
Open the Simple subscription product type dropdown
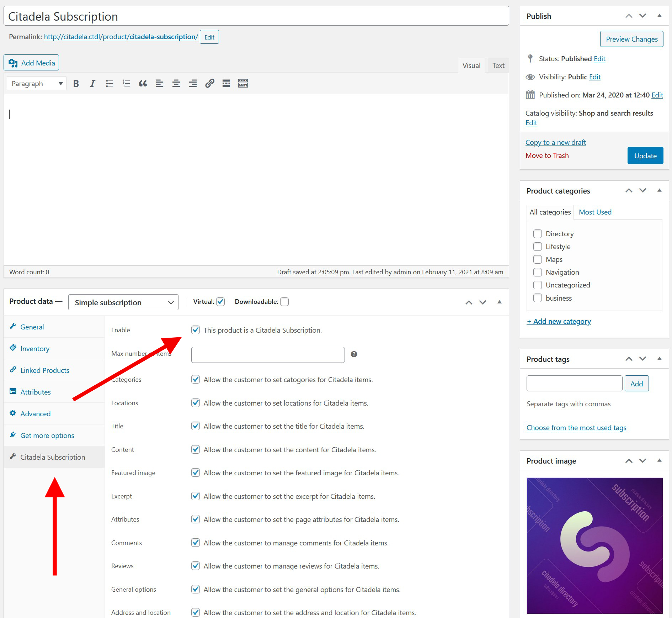123,302
